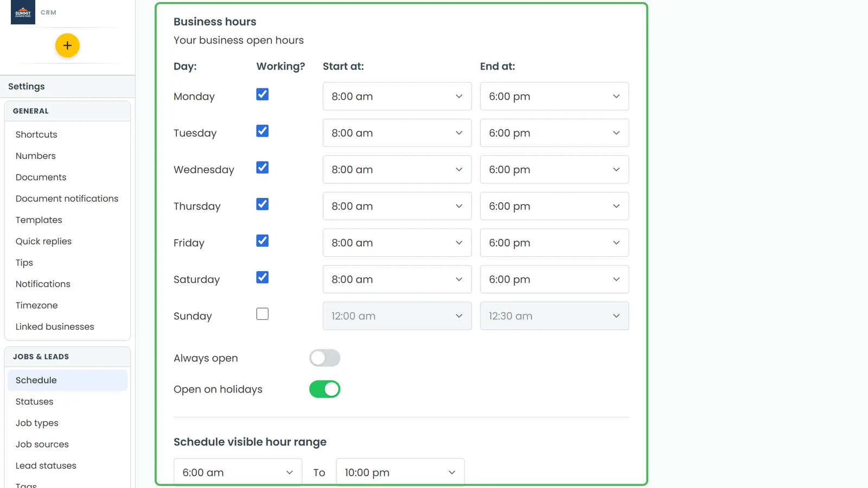Click the Summit company logo
The height and width of the screenshot is (488, 868).
pyautogui.click(x=23, y=12)
